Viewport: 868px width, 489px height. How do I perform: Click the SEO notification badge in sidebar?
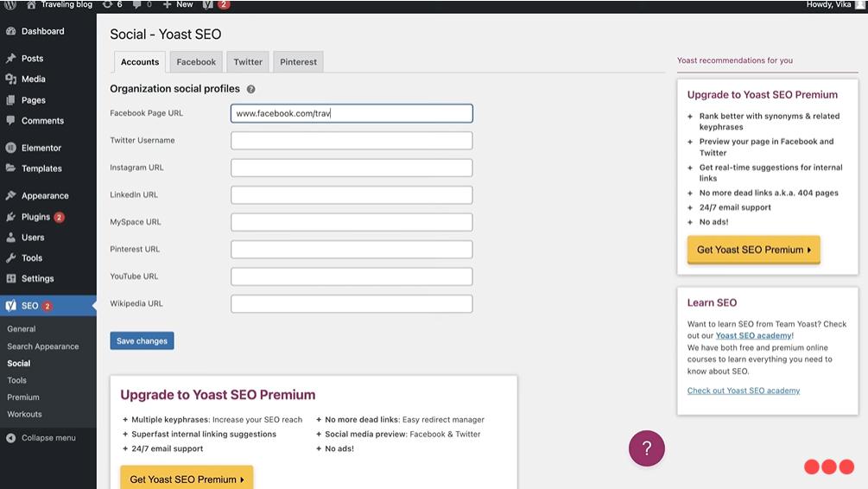tap(48, 306)
